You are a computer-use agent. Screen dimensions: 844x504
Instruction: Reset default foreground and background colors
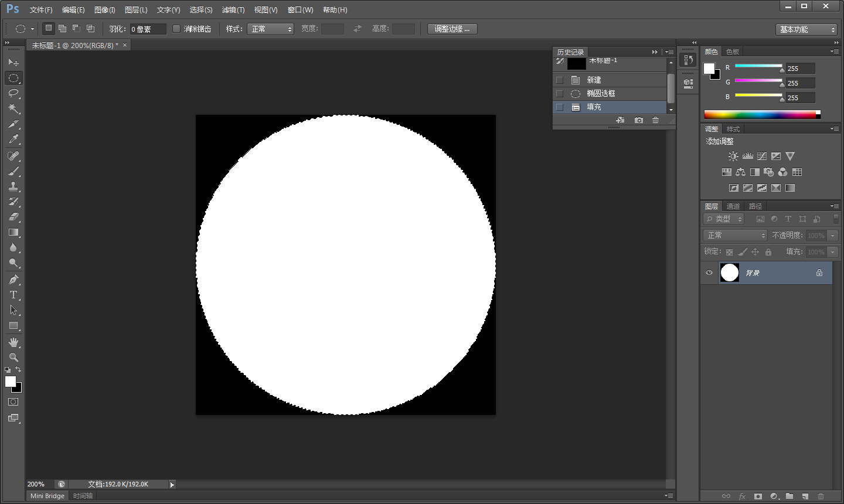coord(8,370)
